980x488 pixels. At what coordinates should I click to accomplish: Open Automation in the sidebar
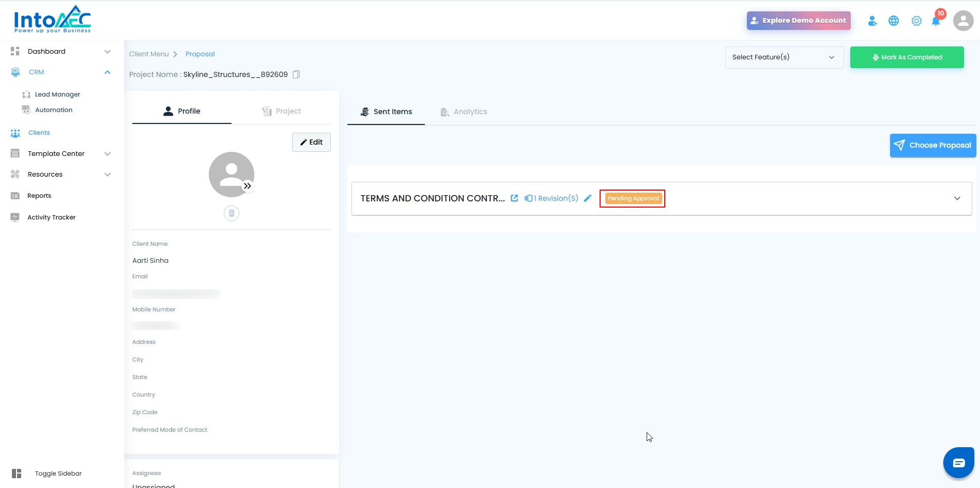[54, 110]
